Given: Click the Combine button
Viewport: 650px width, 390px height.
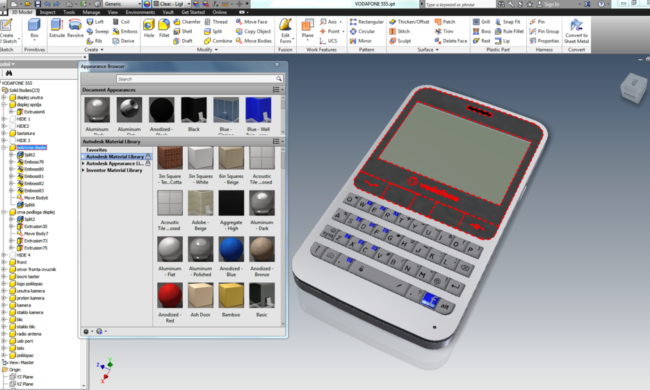Looking at the screenshot, I should coord(218,41).
